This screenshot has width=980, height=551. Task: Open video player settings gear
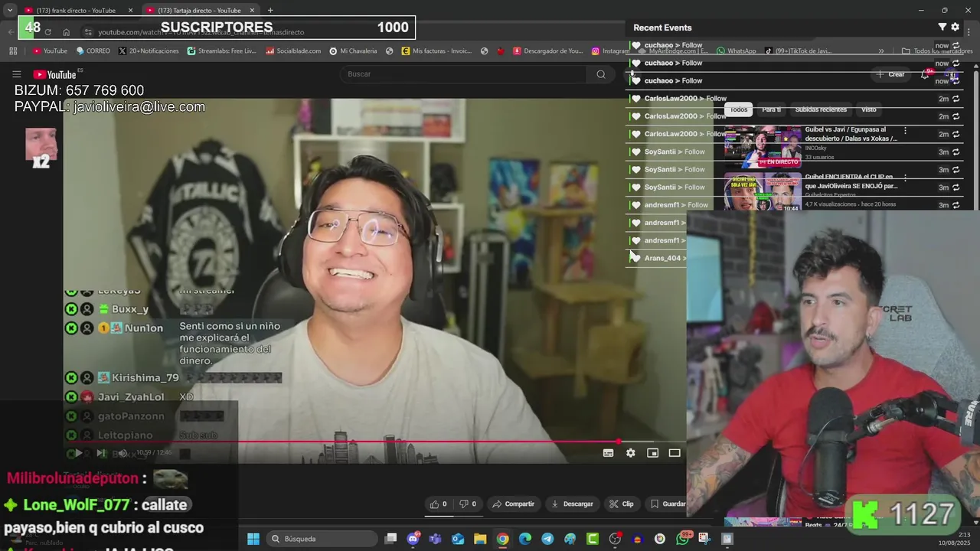pos(630,453)
